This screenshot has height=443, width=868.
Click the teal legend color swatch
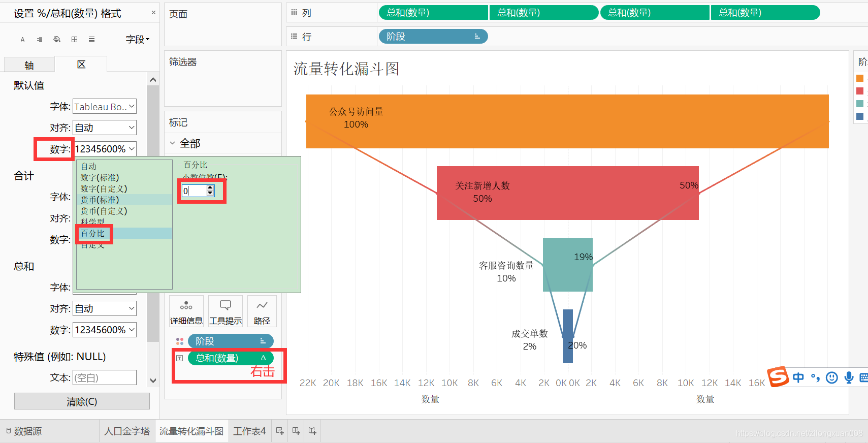pos(860,104)
